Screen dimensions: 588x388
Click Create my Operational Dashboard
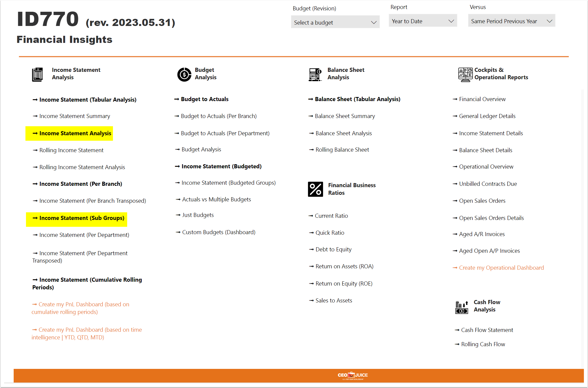(x=498, y=268)
